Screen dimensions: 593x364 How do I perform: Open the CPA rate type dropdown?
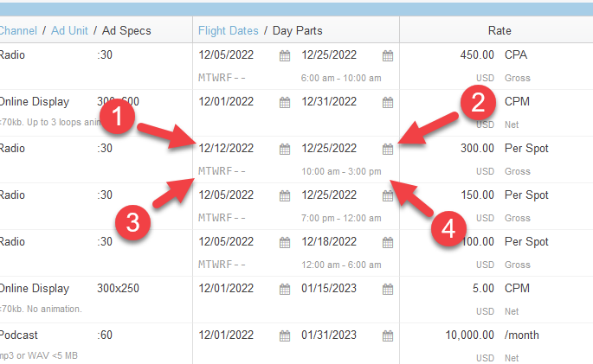pos(516,55)
